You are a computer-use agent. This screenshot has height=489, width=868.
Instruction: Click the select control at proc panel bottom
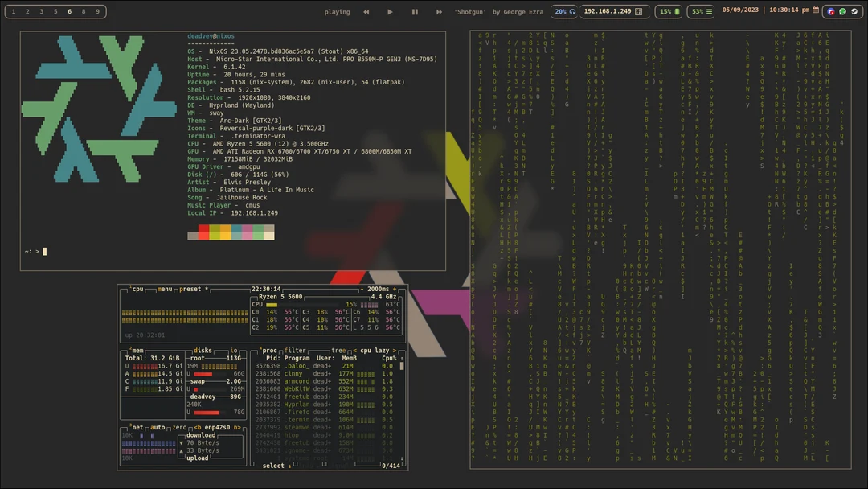(272, 465)
